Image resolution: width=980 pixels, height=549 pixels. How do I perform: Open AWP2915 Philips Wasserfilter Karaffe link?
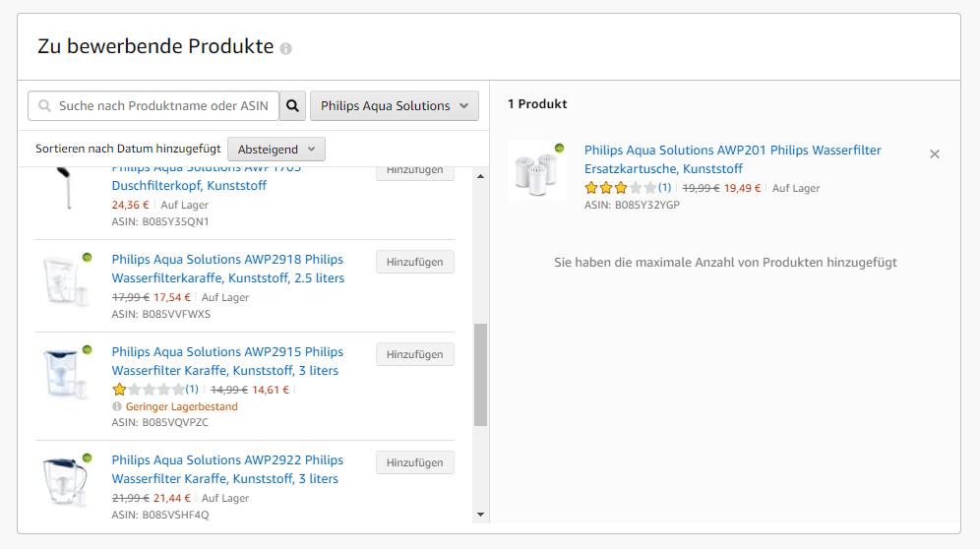coord(227,361)
